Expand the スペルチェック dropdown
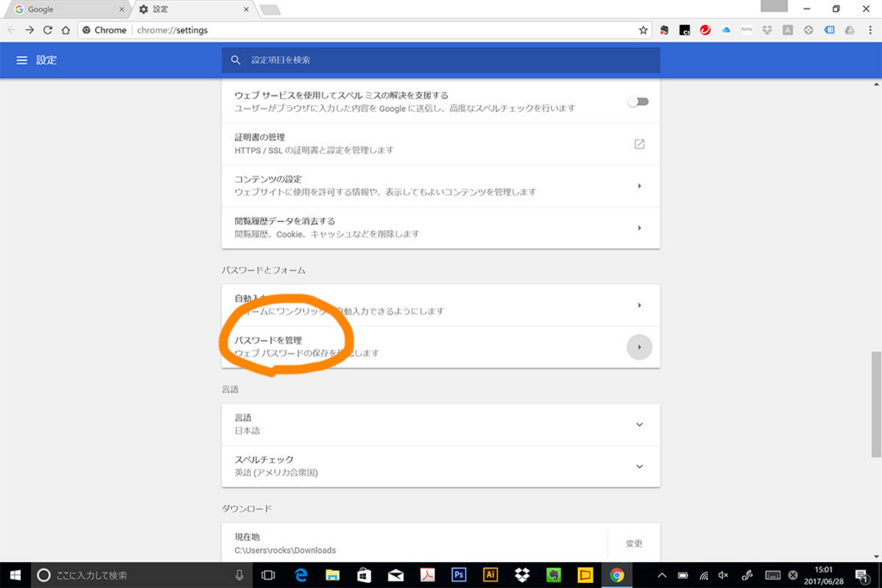 [x=638, y=466]
